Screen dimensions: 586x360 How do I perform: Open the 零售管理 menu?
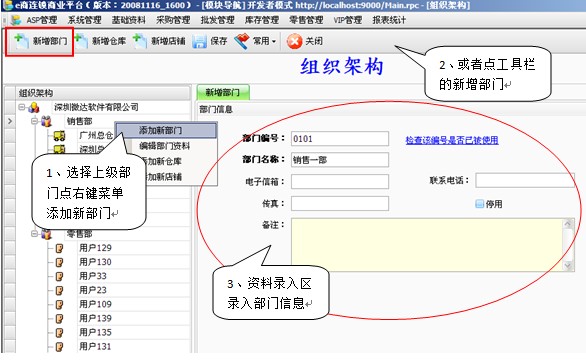(306, 20)
